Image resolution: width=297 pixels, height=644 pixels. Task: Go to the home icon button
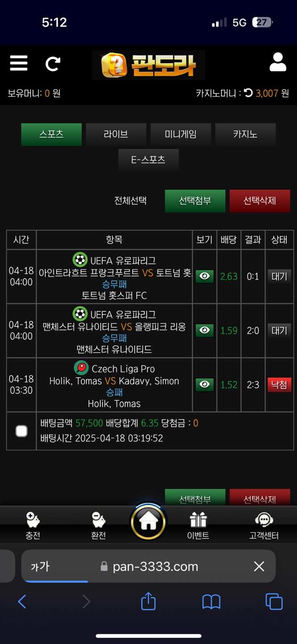coord(148,522)
